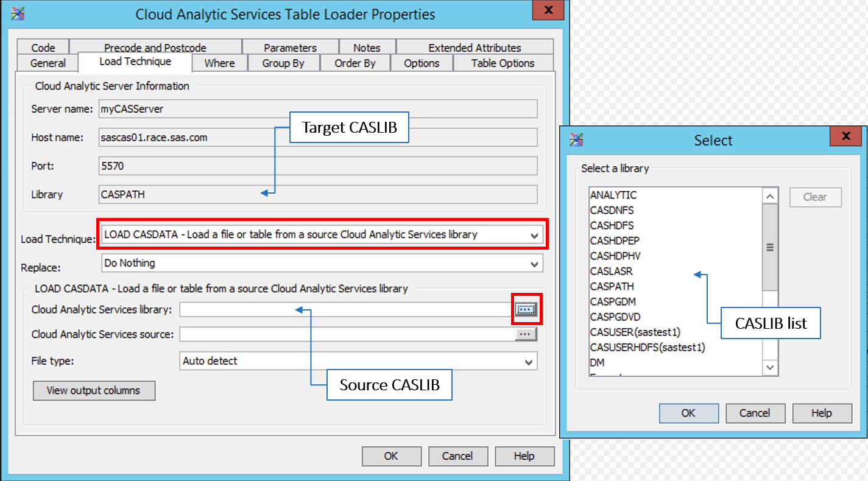This screenshot has width=868, height=481.
Task: Click the scroll-down arrow in the library list
Action: (770, 367)
